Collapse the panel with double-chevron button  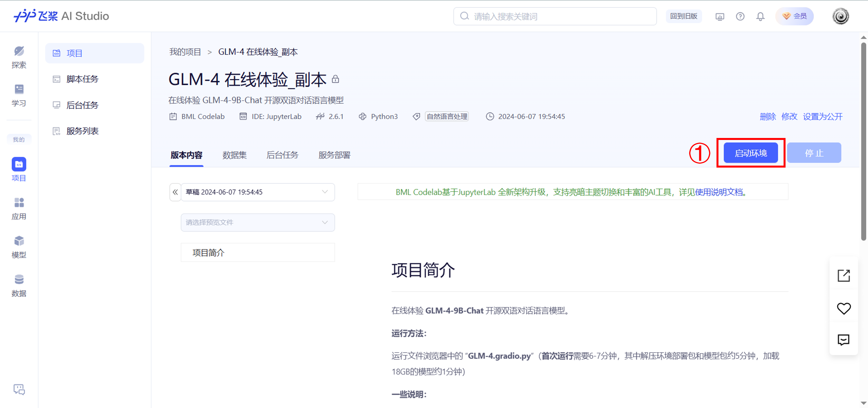point(175,192)
